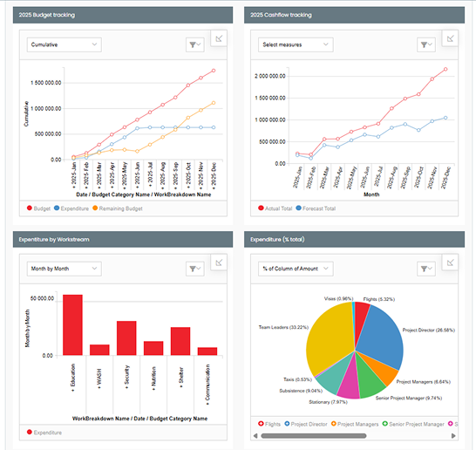Image resolution: width=476 pixels, height=450 pixels.
Task: Click the 2025 Budget tracking panel title
Action: click(47, 15)
